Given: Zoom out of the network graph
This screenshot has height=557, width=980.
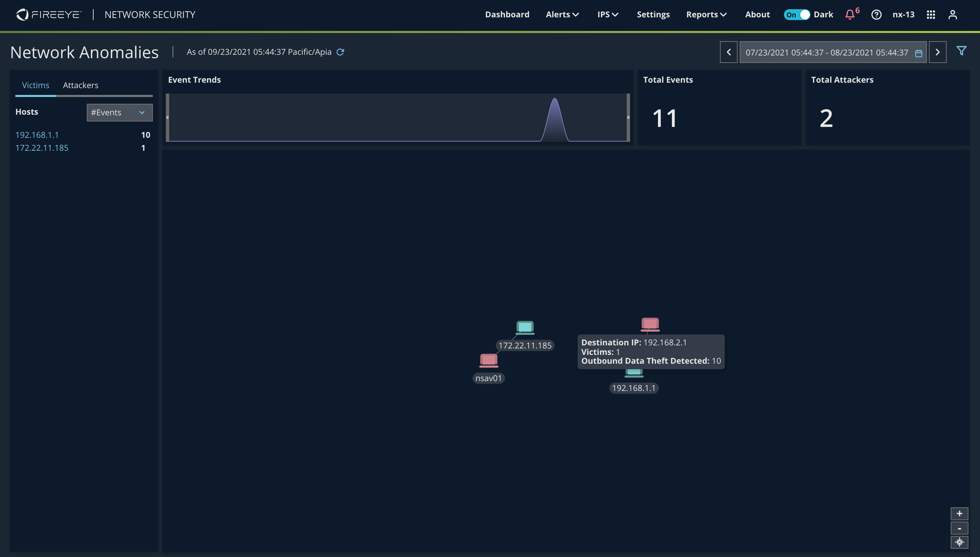Looking at the screenshot, I should coord(959,528).
